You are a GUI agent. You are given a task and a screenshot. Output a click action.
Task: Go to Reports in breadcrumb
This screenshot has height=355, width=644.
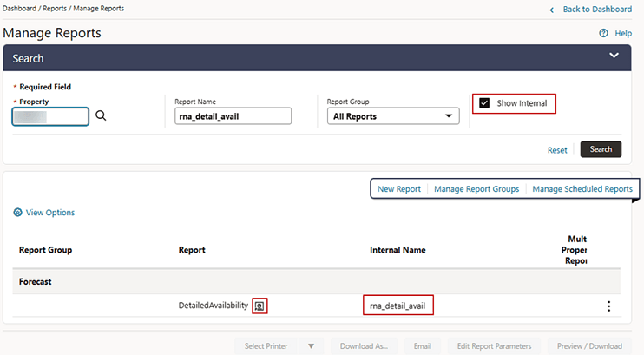[x=55, y=8]
